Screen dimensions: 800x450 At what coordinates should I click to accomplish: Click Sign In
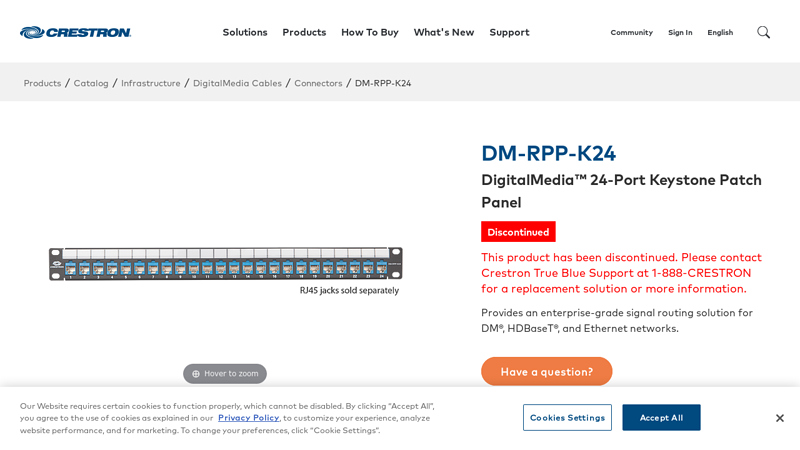pyautogui.click(x=680, y=33)
